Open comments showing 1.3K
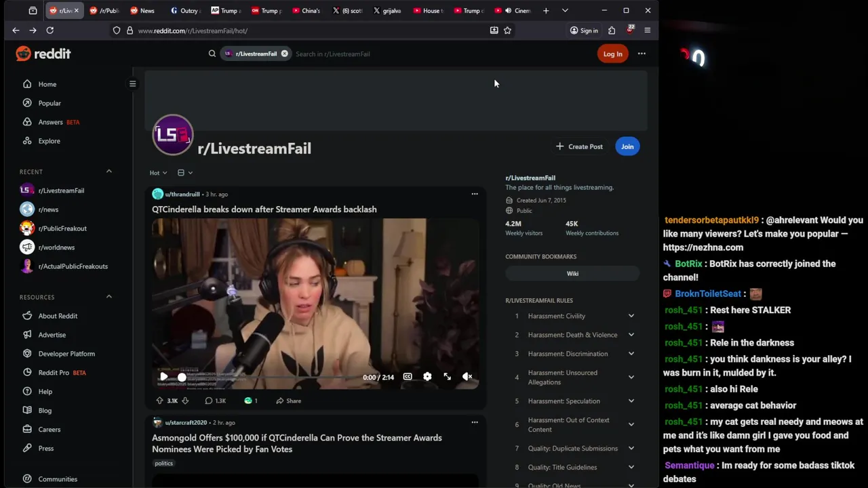This screenshot has width=868, height=488. (x=215, y=401)
